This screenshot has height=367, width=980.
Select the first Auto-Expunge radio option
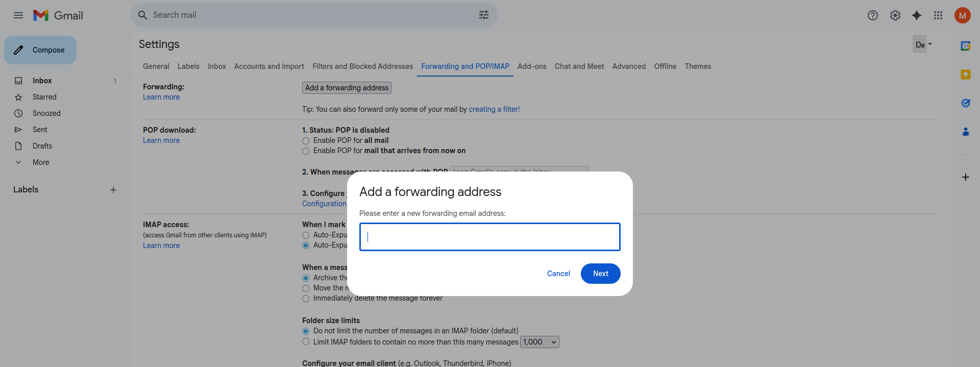[306, 235]
